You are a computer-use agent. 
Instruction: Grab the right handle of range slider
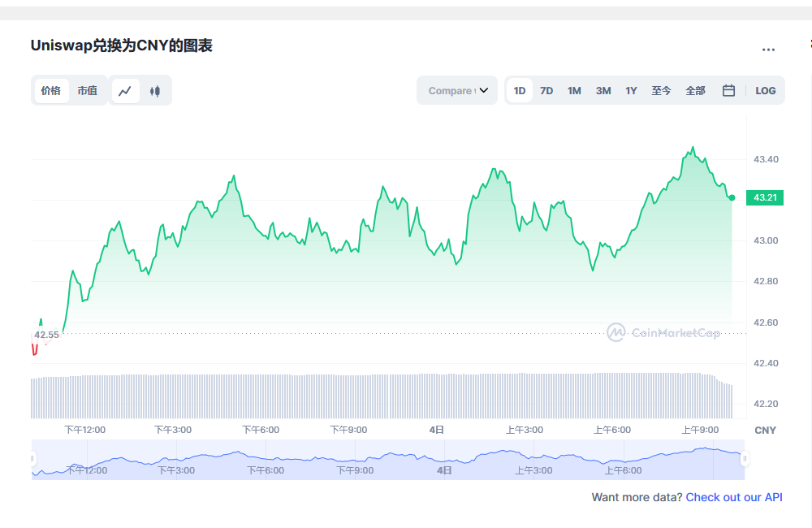click(745, 459)
